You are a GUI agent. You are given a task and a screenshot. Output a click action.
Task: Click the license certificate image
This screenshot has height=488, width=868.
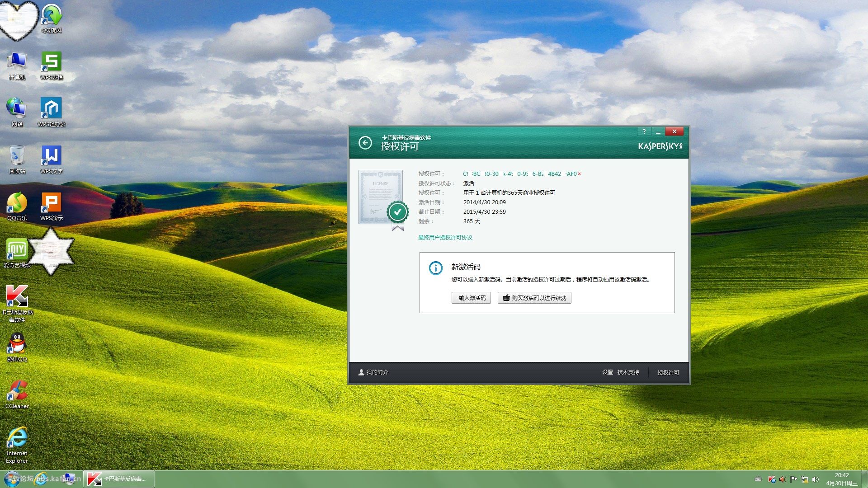(x=383, y=200)
